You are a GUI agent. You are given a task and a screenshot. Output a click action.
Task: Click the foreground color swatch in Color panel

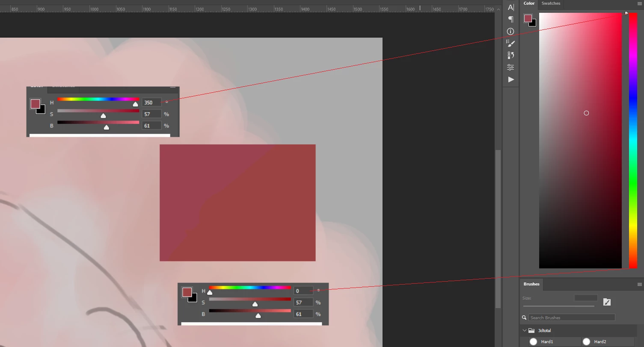pos(528,18)
